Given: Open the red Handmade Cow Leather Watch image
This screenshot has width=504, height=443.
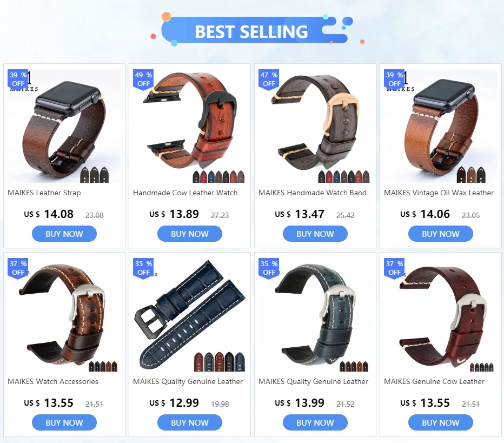Looking at the screenshot, I should coord(190,125).
